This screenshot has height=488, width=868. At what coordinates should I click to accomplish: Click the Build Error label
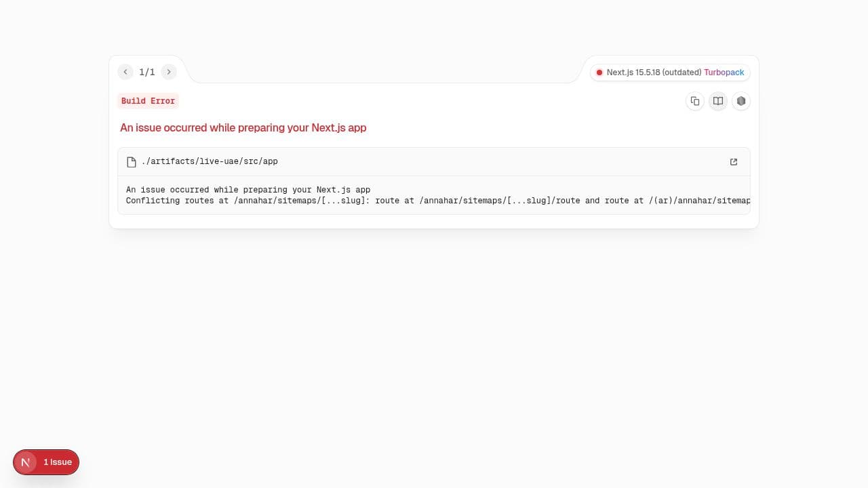point(148,101)
